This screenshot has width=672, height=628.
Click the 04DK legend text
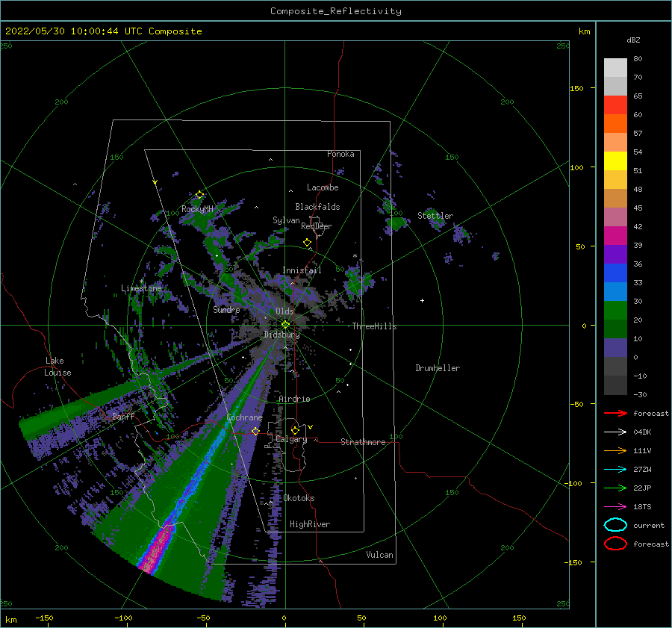[x=642, y=432]
